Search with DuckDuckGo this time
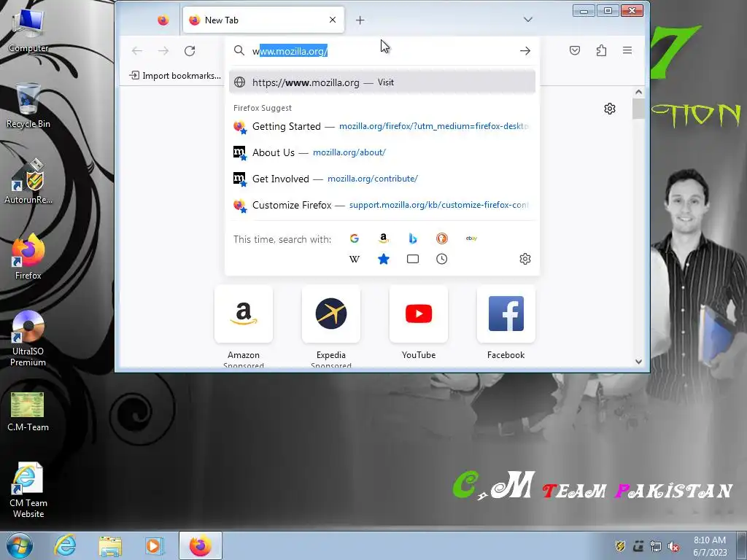 tap(442, 238)
